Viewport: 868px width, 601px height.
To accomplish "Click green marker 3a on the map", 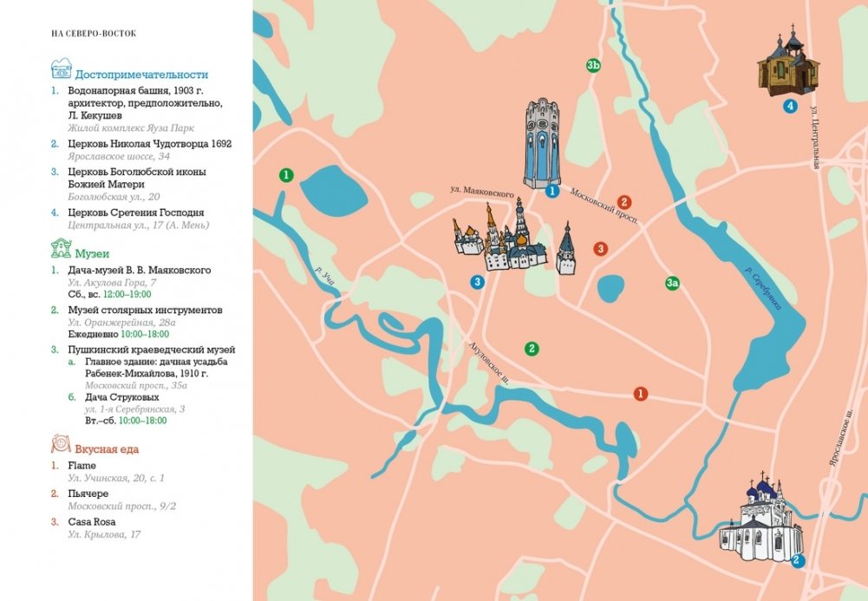I will point(672,283).
